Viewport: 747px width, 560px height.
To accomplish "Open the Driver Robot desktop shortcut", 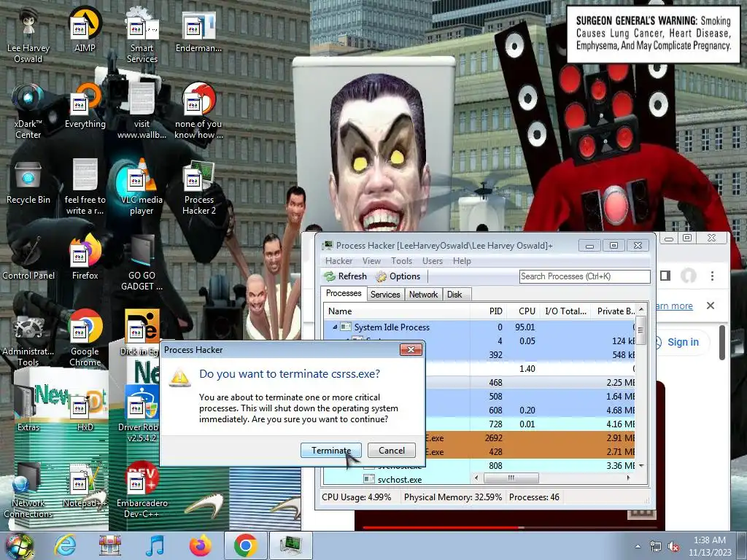I will [x=142, y=415].
